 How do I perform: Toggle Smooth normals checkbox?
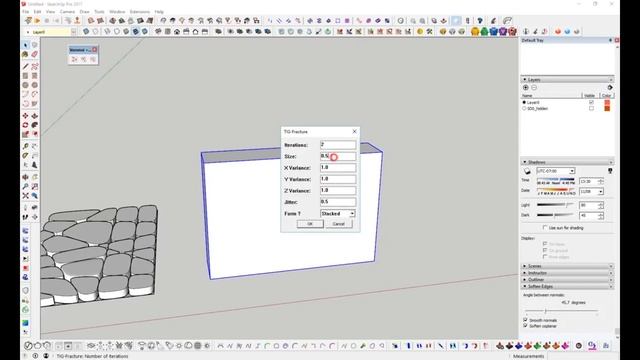coord(525,320)
